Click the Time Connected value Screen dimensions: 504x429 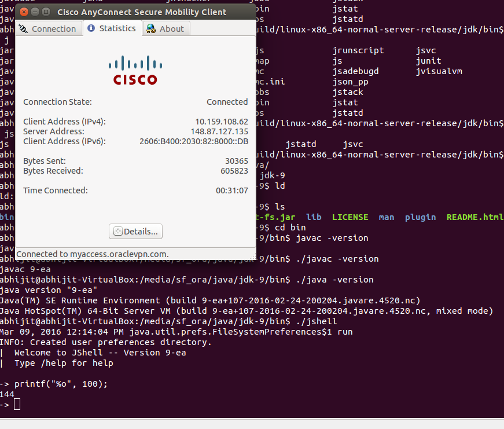(231, 190)
